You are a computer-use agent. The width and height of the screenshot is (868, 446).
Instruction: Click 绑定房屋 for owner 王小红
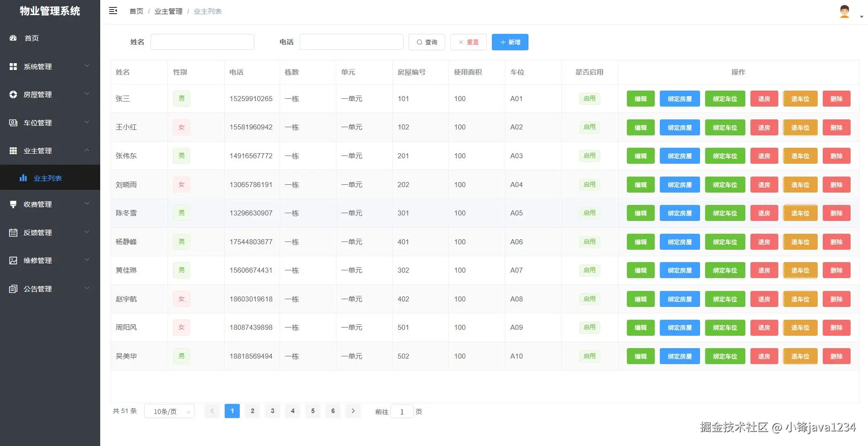point(680,128)
